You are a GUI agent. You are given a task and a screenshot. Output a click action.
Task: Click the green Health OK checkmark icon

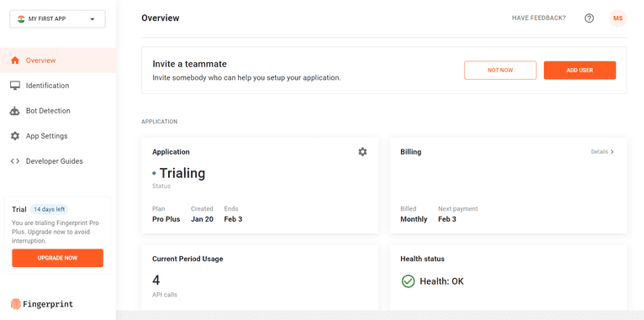coord(408,281)
